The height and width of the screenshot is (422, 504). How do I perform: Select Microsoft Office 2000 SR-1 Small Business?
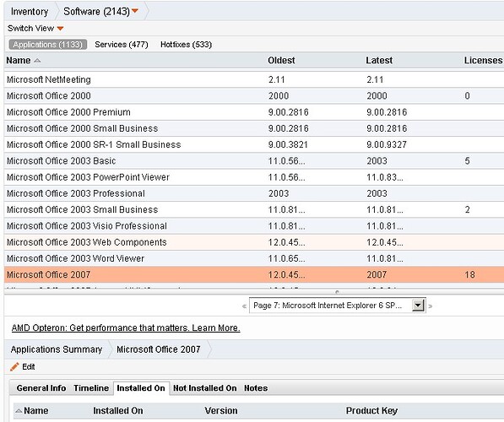point(254,144)
